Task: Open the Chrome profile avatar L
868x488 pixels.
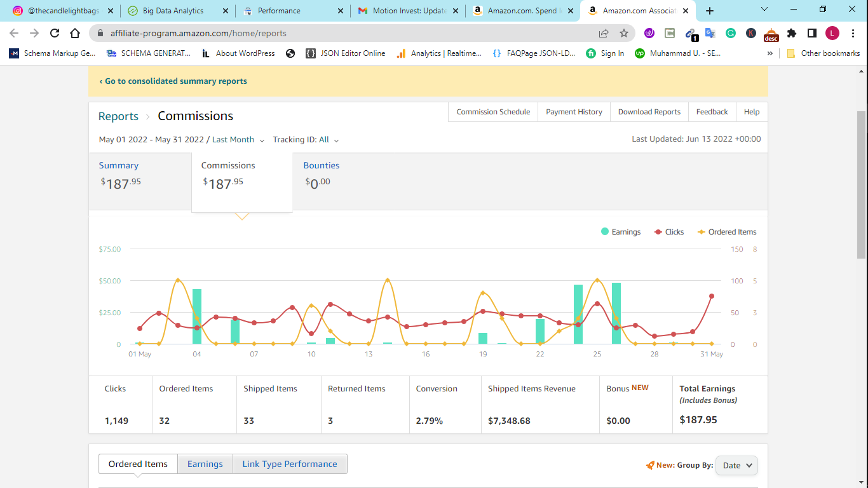Action: [832, 33]
